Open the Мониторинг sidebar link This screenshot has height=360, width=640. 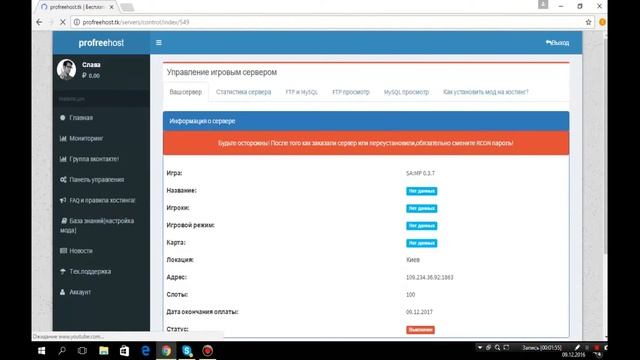[86, 138]
